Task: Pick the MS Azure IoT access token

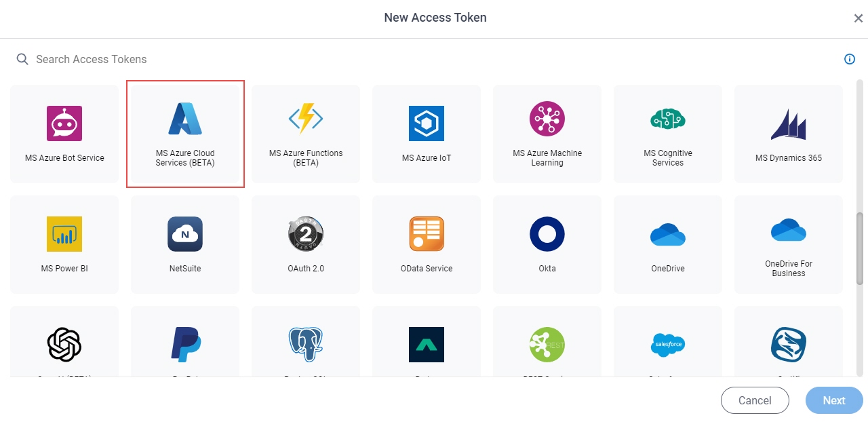Action: [x=427, y=134]
